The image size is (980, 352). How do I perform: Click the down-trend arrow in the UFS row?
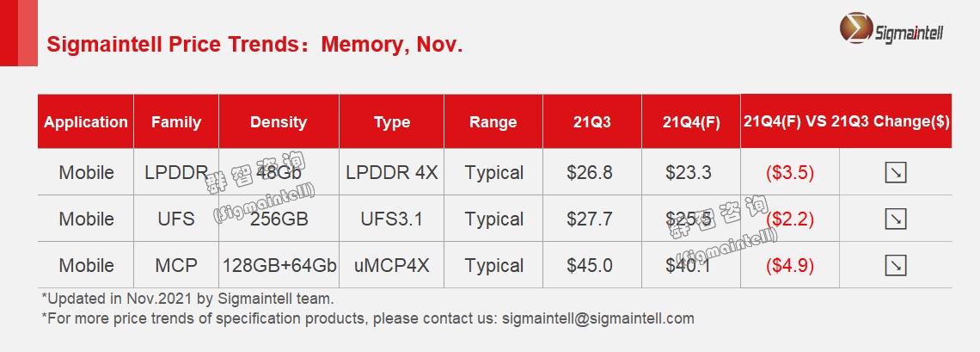pyautogui.click(x=896, y=219)
